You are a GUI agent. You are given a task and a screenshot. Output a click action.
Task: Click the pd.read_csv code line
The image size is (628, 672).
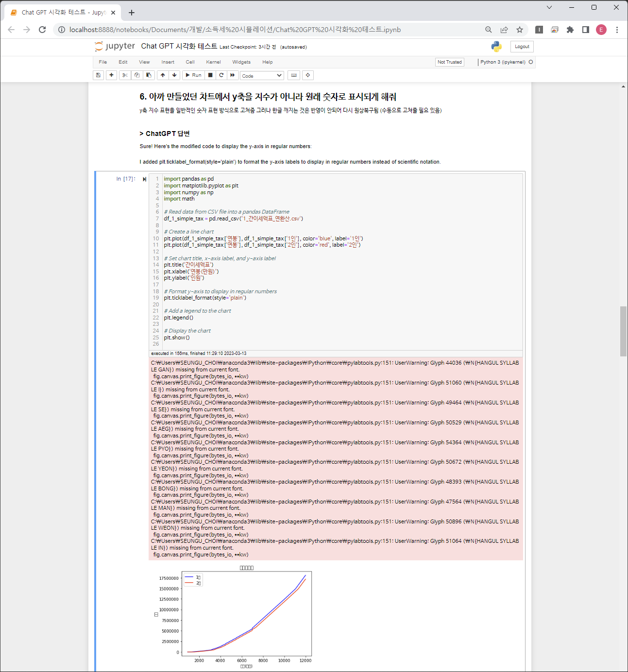coord(233,218)
